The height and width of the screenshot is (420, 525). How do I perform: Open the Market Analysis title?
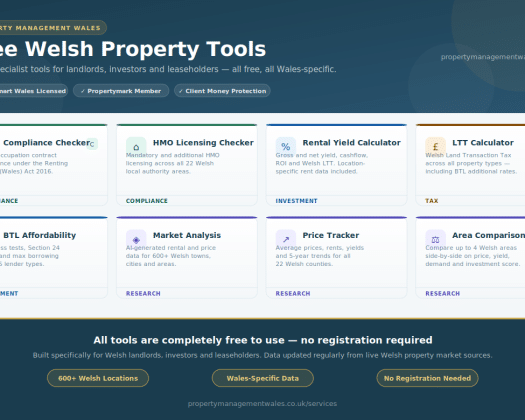[x=187, y=235]
